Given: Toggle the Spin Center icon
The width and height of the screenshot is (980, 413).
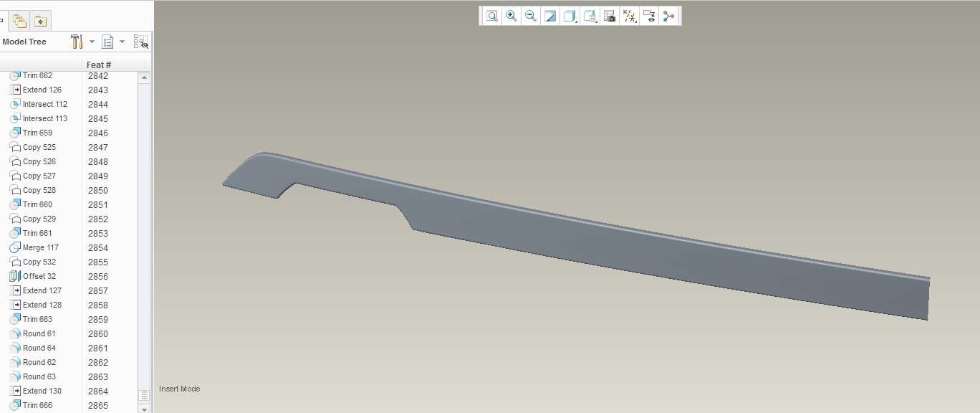Looking at the screenshot, I should pyautogui.click(x=669, y=16).
